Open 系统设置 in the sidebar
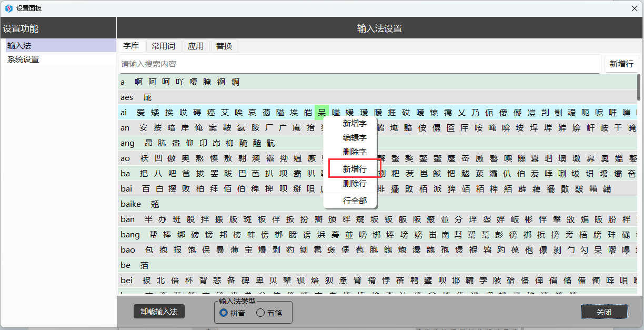 pos(23,59)
